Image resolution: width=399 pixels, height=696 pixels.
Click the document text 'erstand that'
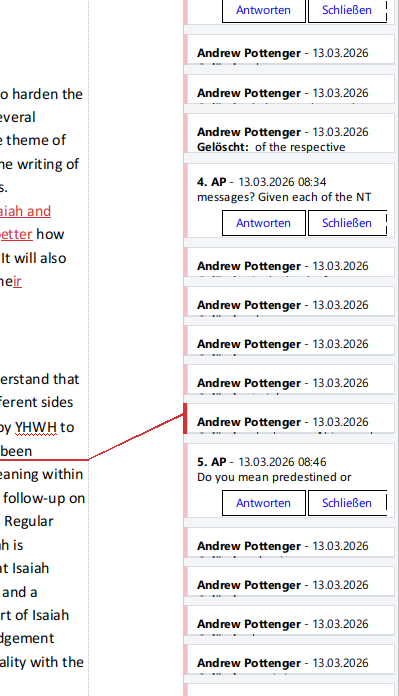[x=40, y=379]
